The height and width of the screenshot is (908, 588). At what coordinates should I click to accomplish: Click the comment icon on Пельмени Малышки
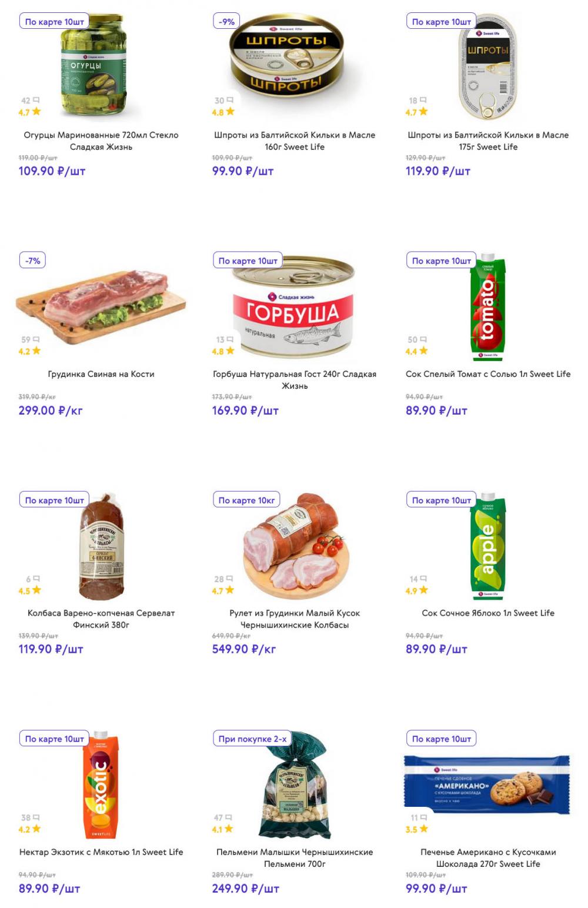[x=230, y=817]
